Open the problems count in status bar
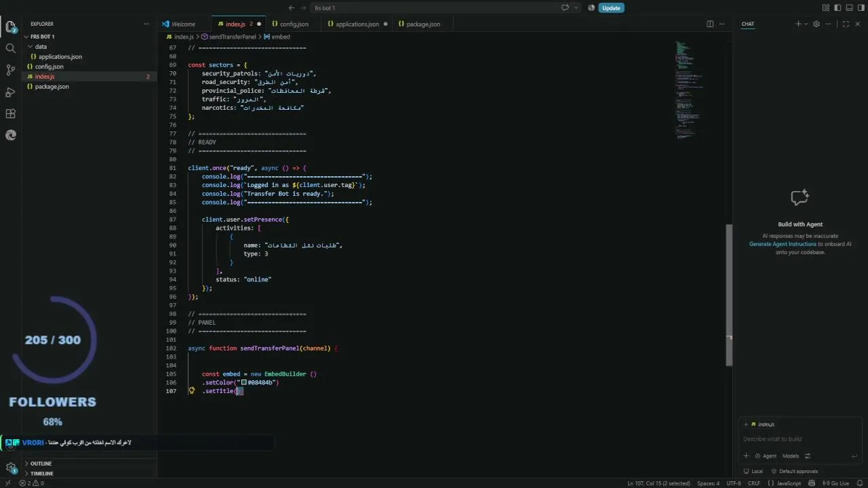The width and height of the screenshot is (868, 488). (31, 483)
